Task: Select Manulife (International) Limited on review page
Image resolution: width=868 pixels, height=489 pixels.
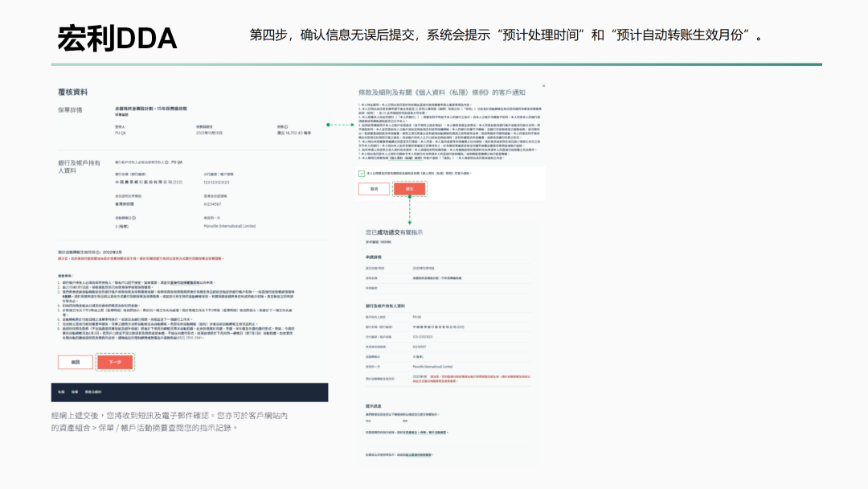Action: click(229, 226)
